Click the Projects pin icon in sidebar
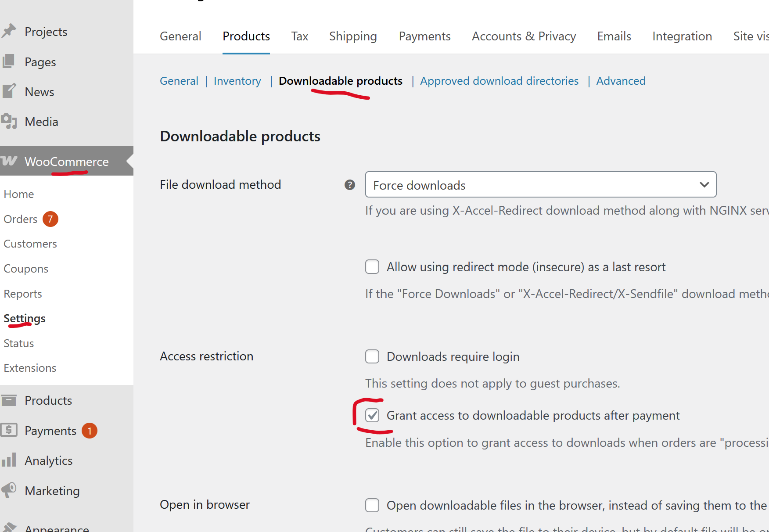Screen dimensions: 769x532 coord(9,31)
